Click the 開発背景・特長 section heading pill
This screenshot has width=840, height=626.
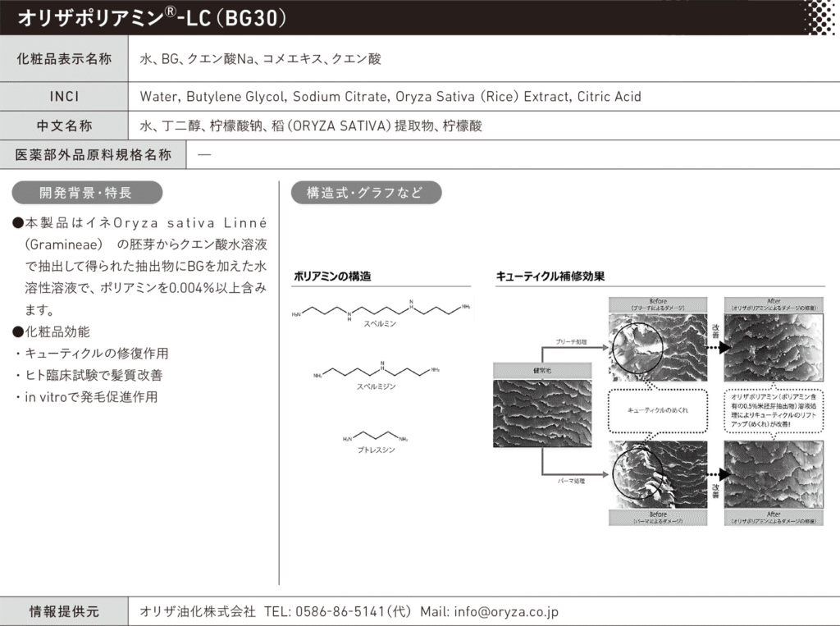[x=87, y=193]
